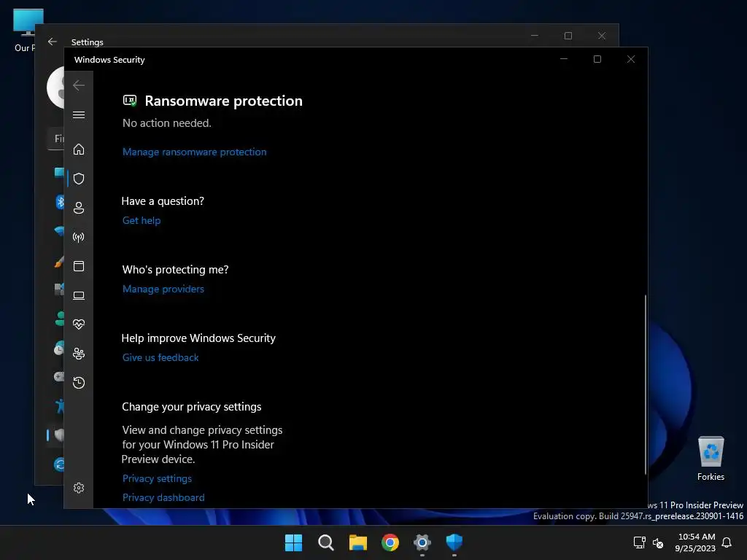
Task: Close the Settings window behind
Action: tap(602, 36)
